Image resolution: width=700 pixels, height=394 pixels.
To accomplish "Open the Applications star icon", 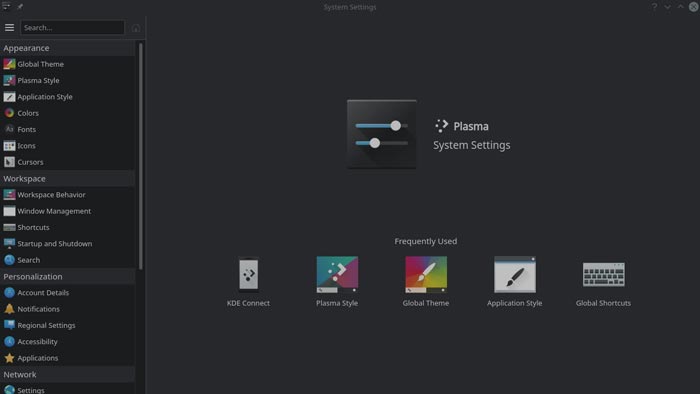I will [9, 358].
